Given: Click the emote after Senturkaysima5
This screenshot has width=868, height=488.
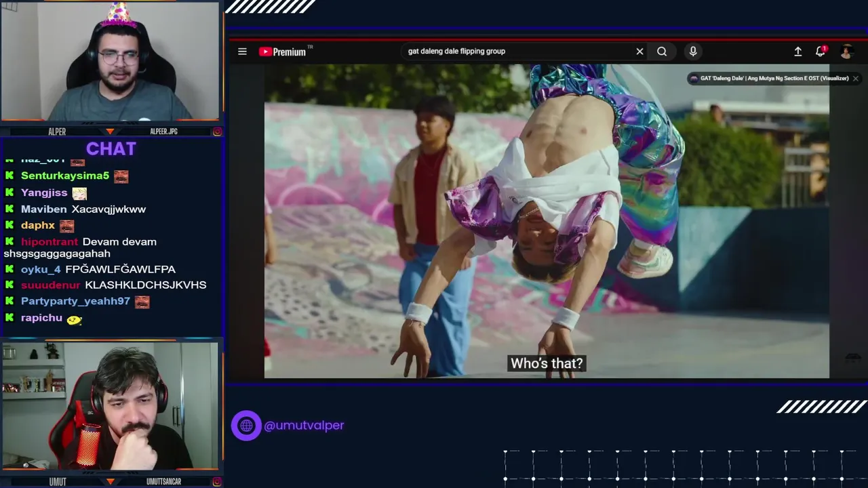Looking at the screenshot, I should [x=121, y=176].
